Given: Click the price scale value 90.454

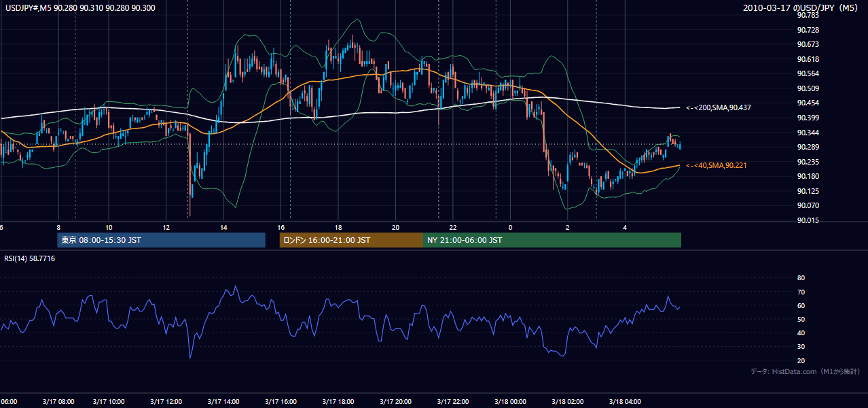Looking at the screenshot, I should [808, 103].
